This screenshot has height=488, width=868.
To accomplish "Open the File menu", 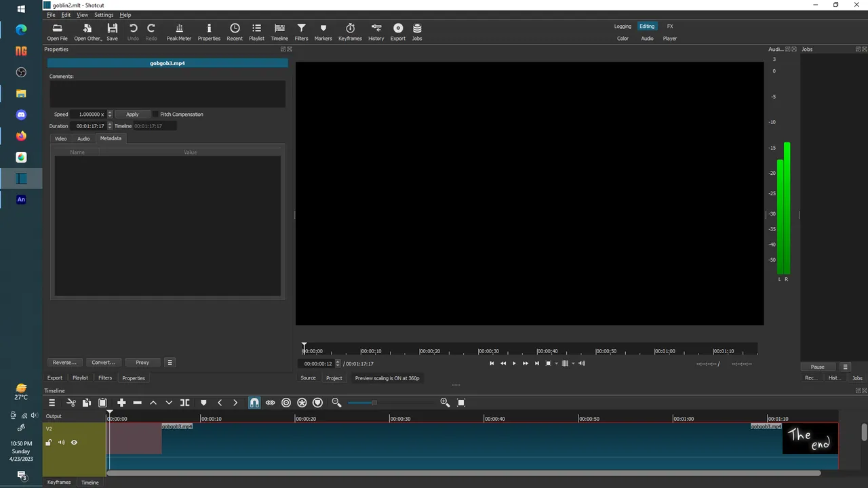I will click(51, 15).
